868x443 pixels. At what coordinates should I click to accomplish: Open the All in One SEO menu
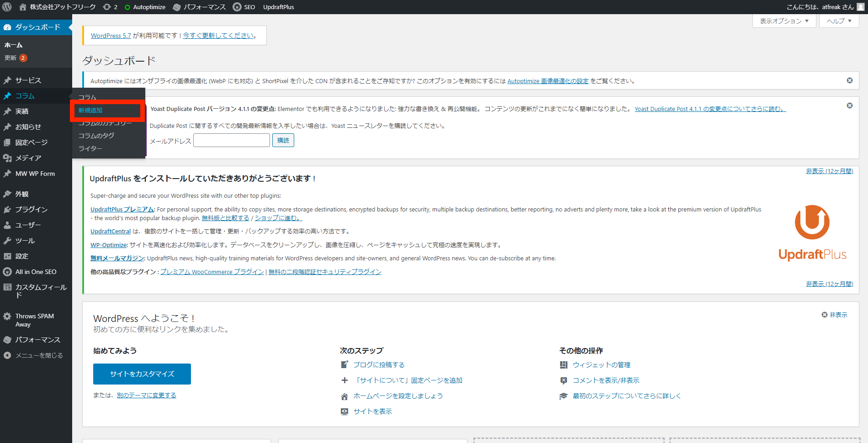(36, 271)
